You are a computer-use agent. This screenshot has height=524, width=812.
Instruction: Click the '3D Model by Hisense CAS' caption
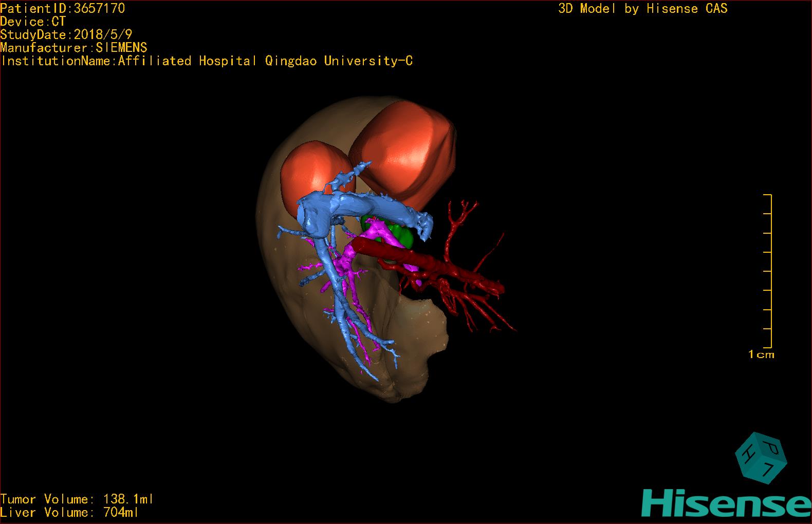coord(643,9)
